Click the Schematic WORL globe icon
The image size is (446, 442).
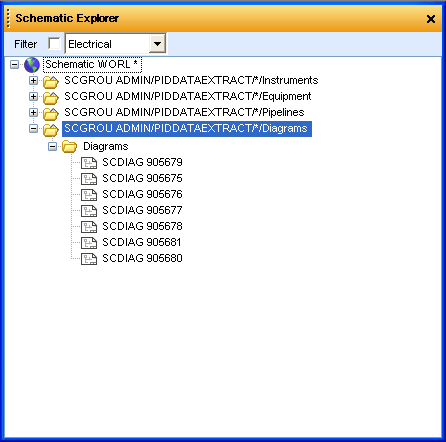tap(32, 65)
